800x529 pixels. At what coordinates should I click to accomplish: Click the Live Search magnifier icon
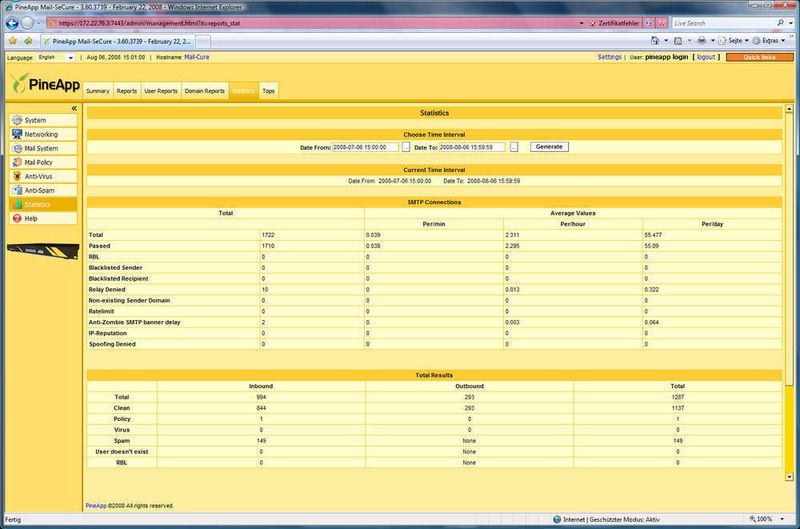point(781,23)
